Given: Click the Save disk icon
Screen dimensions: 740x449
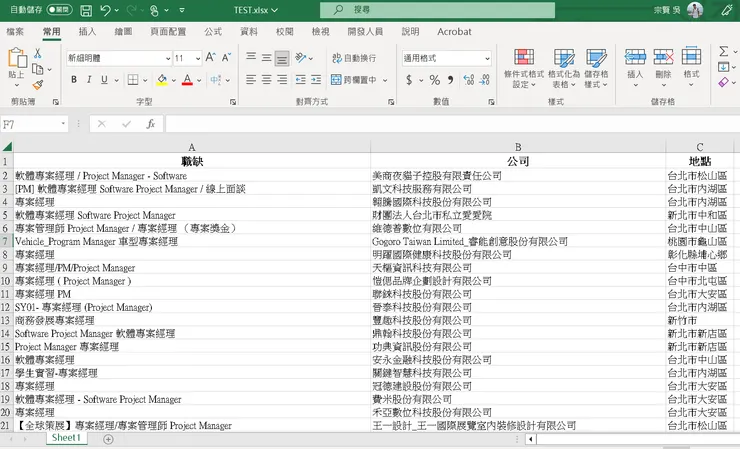Looking at the screenshot, I should tap(86, 10).
